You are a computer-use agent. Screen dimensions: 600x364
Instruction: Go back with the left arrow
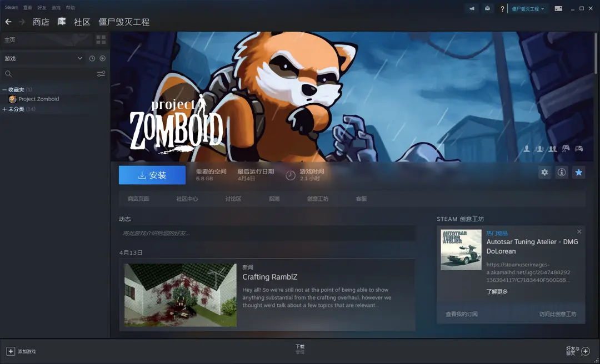[x=8, y=22]
